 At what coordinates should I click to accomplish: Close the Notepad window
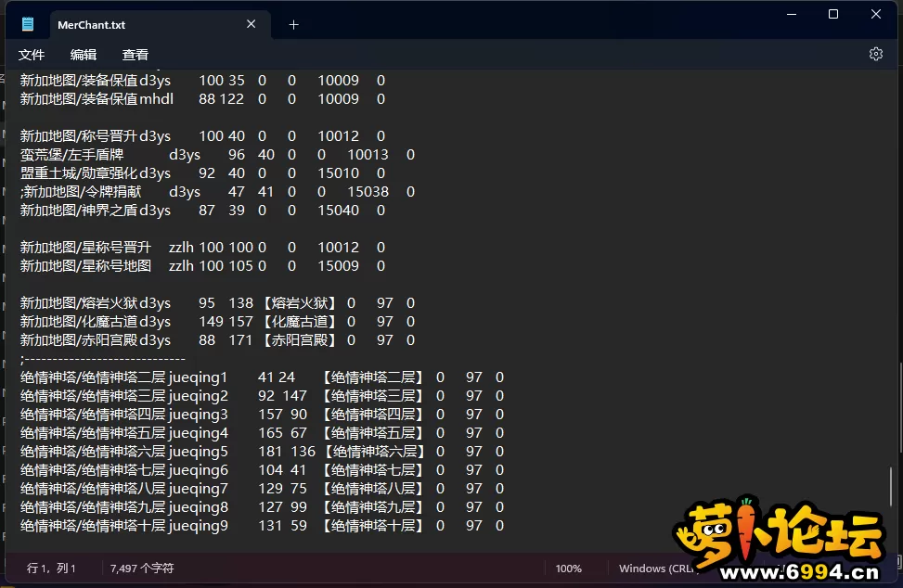876,14
